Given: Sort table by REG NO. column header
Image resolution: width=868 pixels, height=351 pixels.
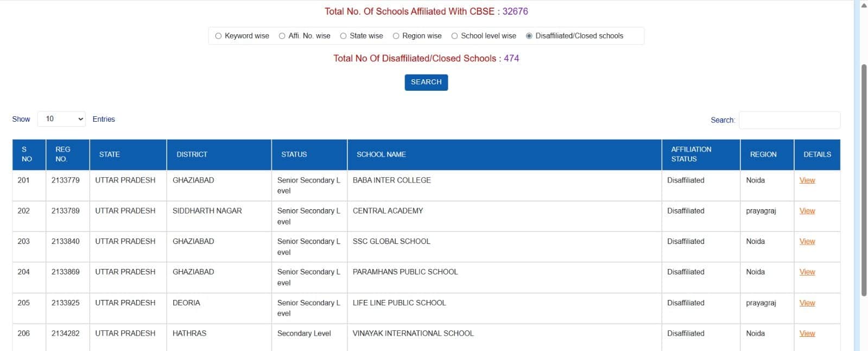Looking at the screenshot, I should pos(62,154).
